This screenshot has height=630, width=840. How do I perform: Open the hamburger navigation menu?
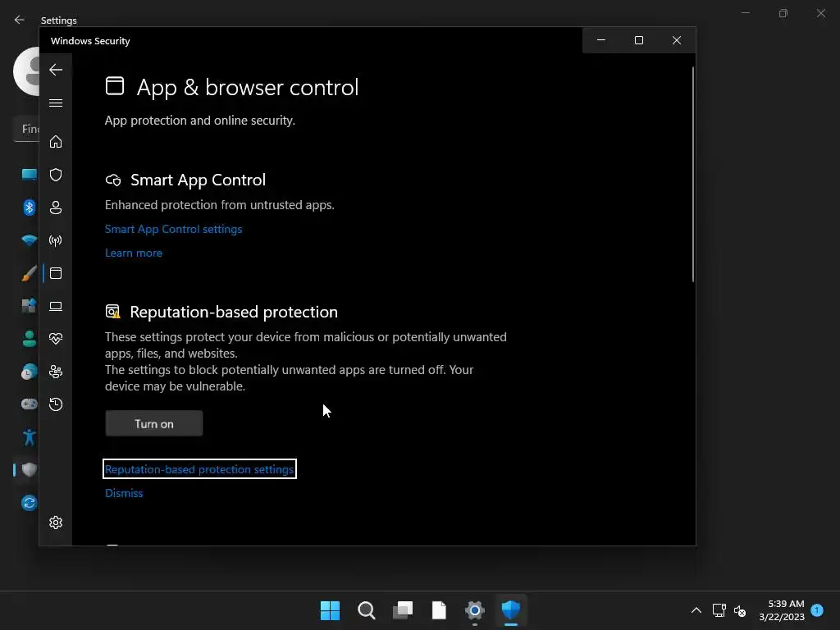point(56,103)
